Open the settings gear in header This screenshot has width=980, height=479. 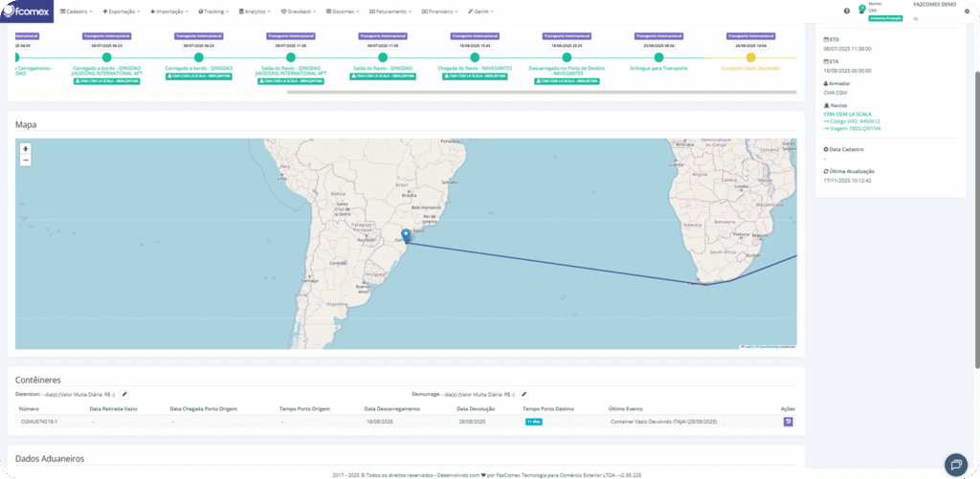[967, 11]
